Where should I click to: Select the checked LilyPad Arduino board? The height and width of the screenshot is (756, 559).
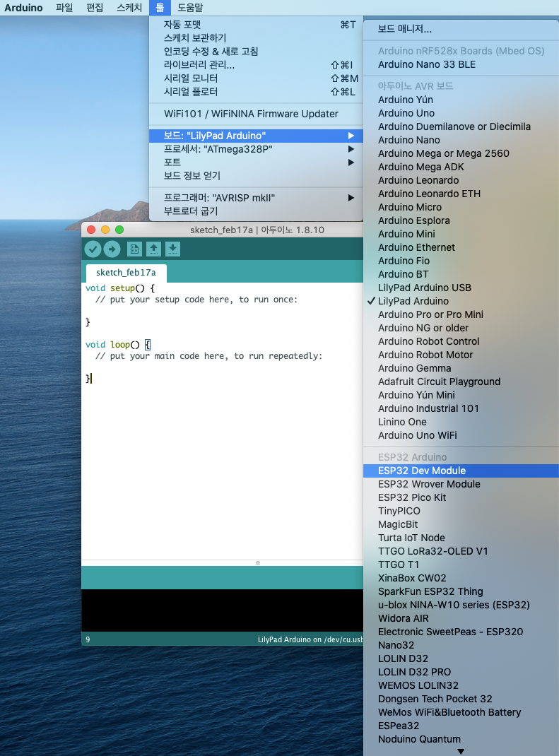pyautogui.click(x=461, y=301)
